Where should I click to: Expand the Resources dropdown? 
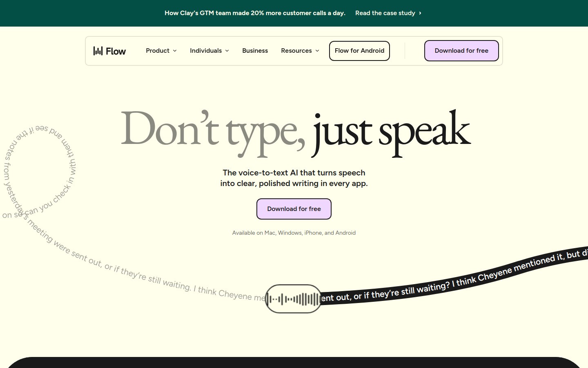(296, 51)
